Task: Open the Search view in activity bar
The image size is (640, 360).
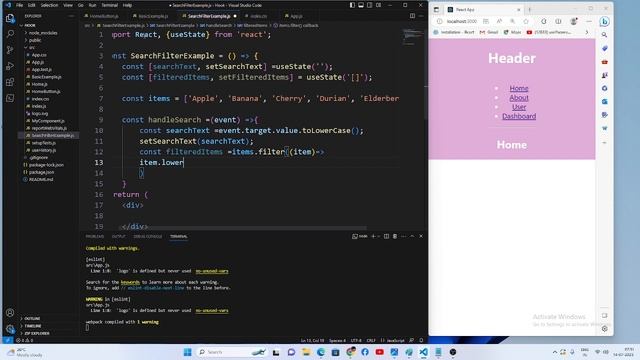Action: click(10, 34)
